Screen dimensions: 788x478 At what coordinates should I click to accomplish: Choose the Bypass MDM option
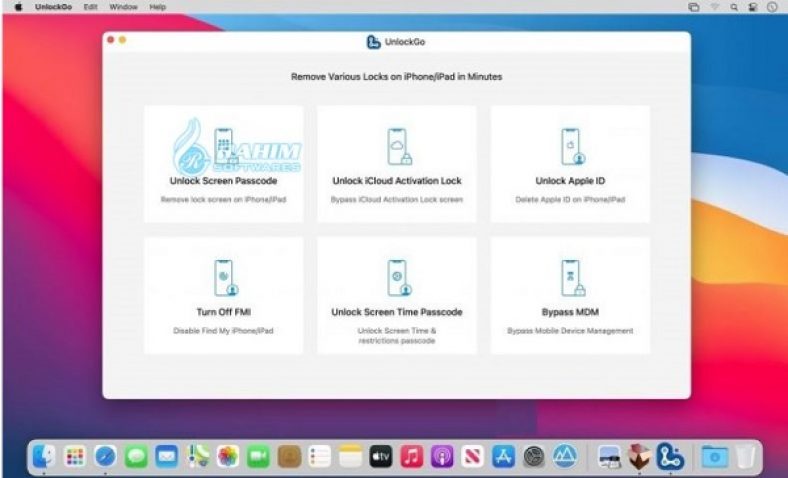[570, 296]
